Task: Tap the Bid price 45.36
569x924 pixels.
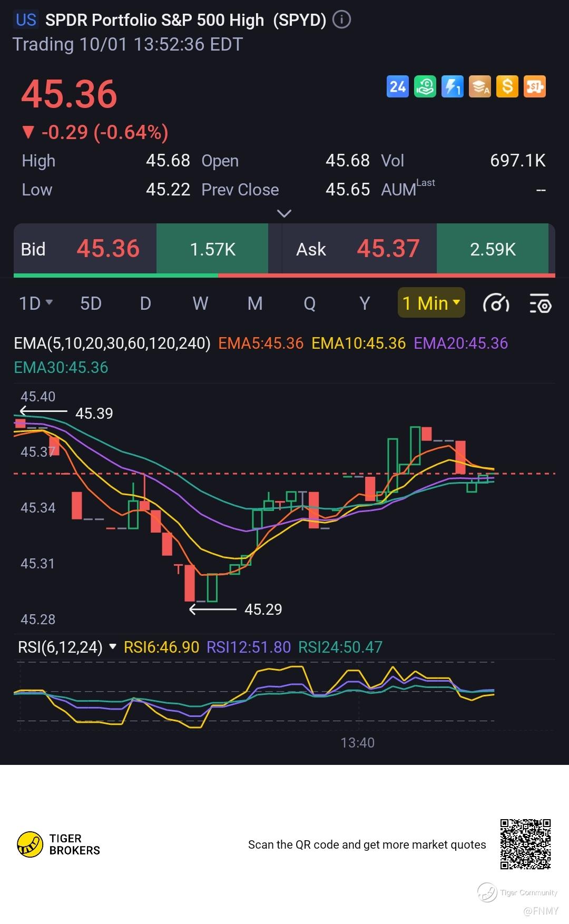Action: coord(108,249)
